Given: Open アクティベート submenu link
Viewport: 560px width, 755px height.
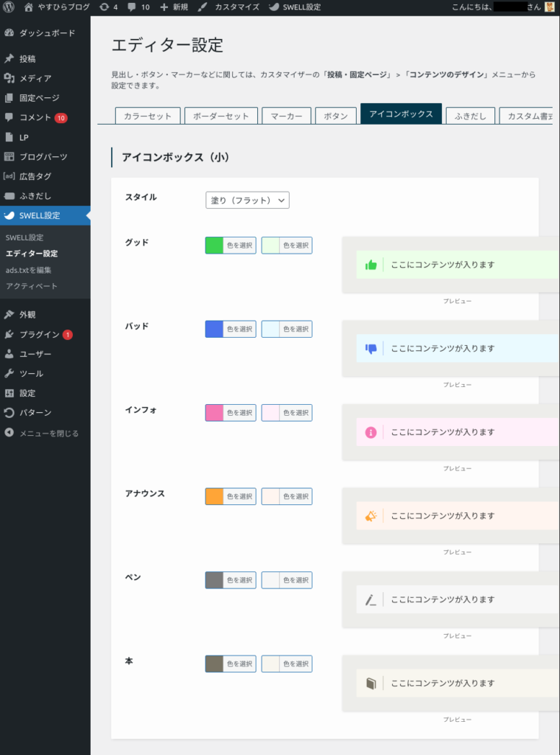Looking at the screenshot, I should point(31,286).
